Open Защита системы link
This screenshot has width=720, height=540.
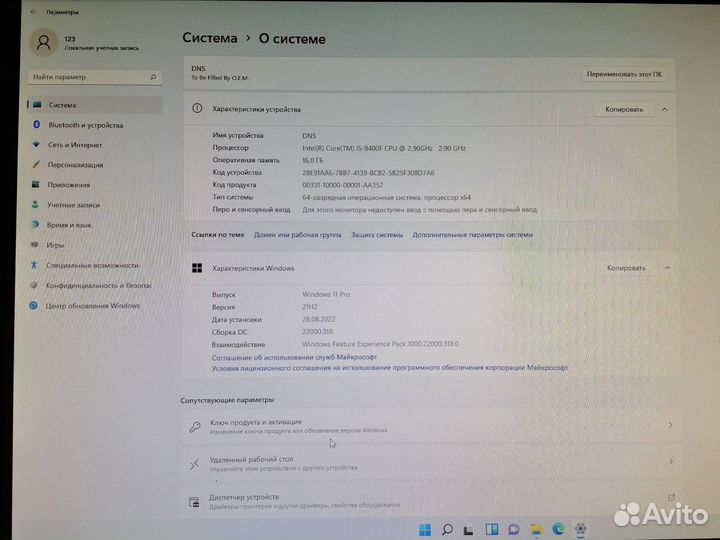click(377, 235)
